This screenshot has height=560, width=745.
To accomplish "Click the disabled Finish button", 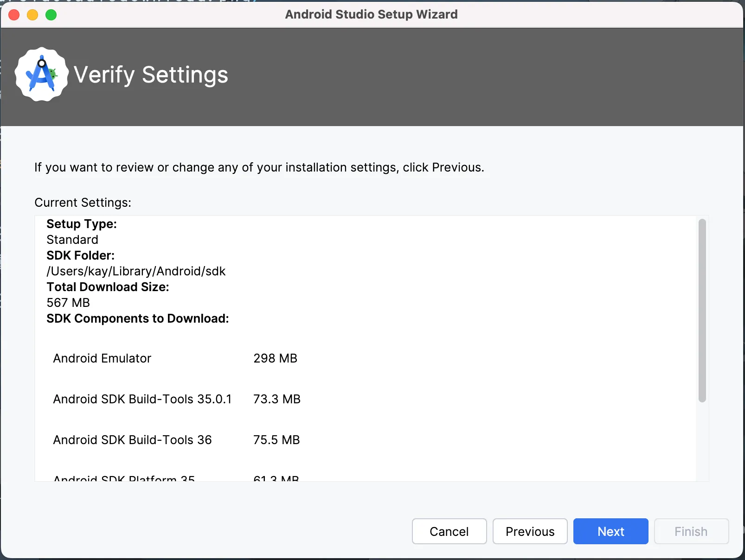I will pyautogui.click(x=691, y=531).
